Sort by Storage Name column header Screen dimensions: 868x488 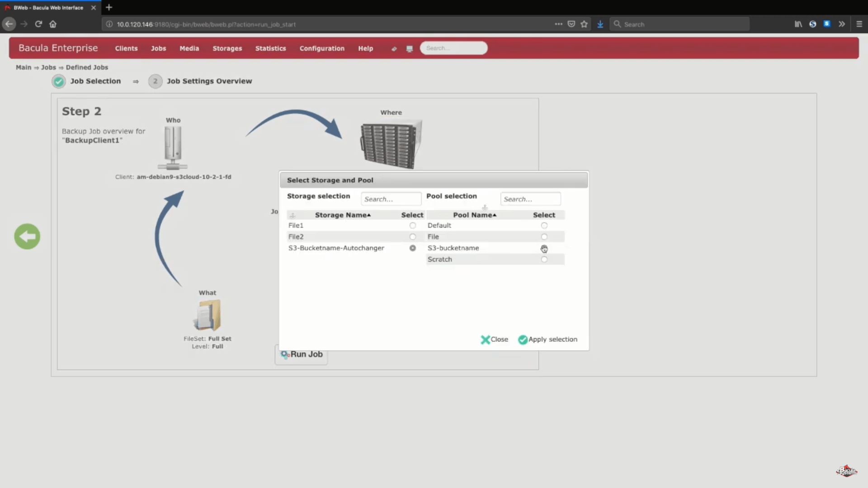343,215
